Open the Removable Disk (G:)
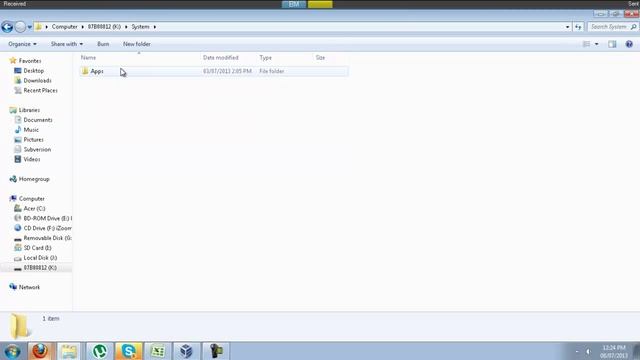 [47, 238]
